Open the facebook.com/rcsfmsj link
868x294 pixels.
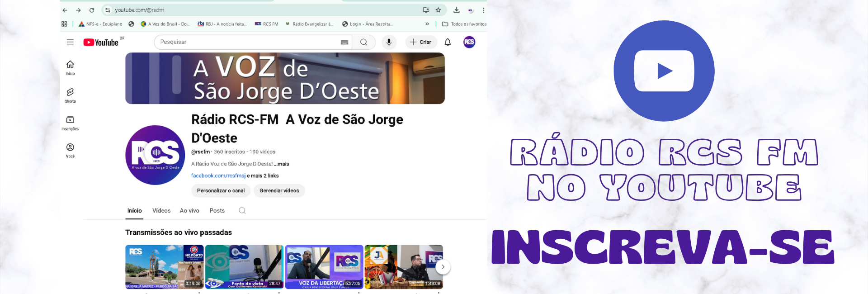218,175
